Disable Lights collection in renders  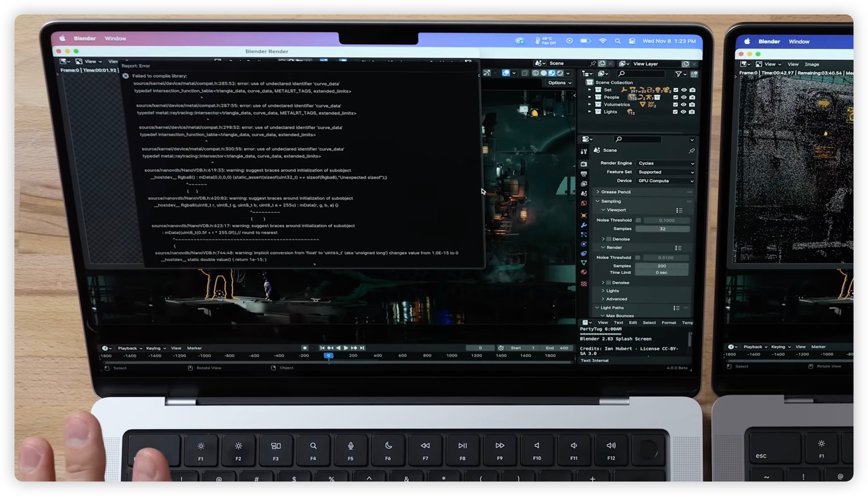tap(692, 112)
